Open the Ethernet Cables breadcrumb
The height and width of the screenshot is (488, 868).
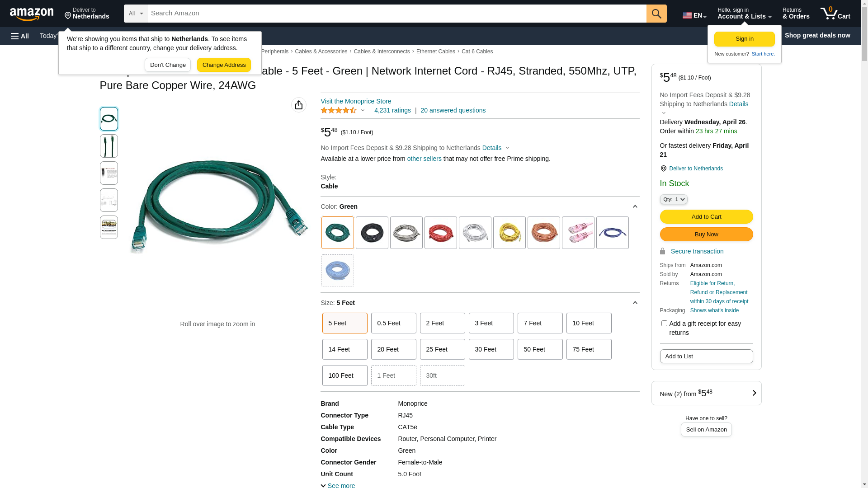435,52
